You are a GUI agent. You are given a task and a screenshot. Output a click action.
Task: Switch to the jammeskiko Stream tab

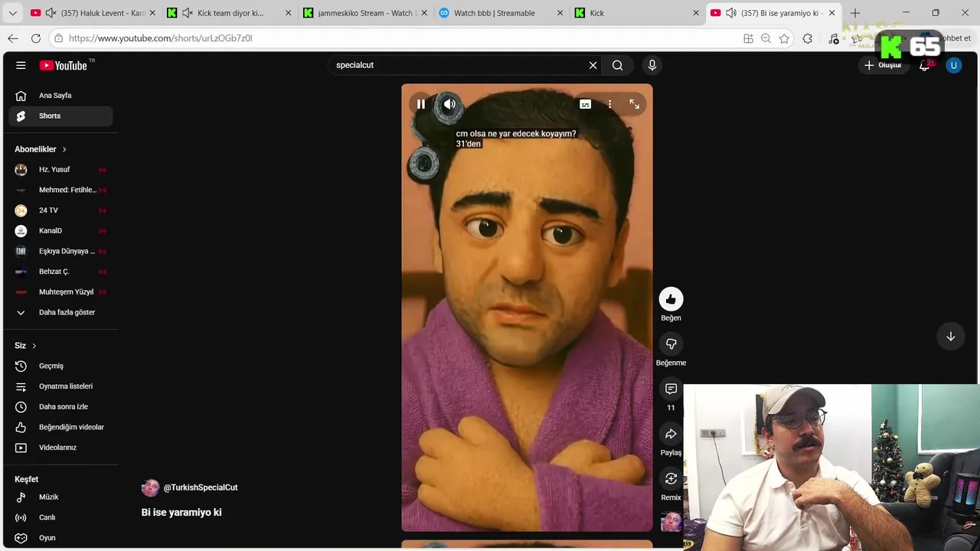point(364,13)
